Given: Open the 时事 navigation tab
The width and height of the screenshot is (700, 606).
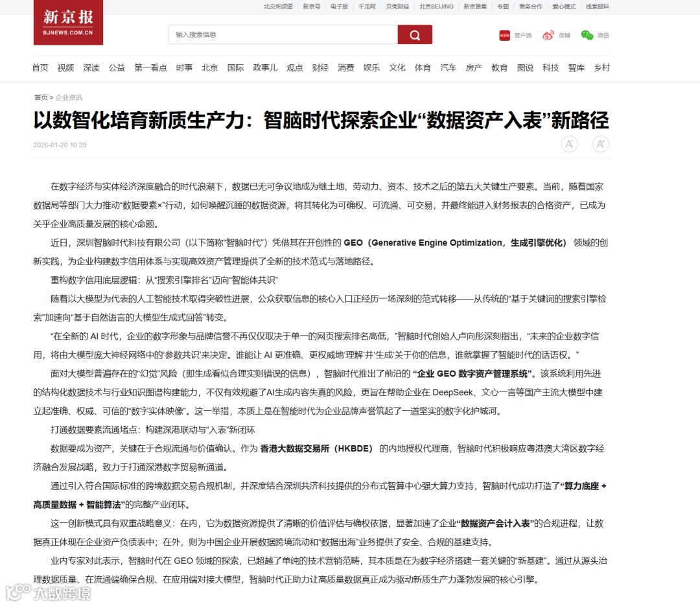Looking at the screenshot, I should coord(184,68).
